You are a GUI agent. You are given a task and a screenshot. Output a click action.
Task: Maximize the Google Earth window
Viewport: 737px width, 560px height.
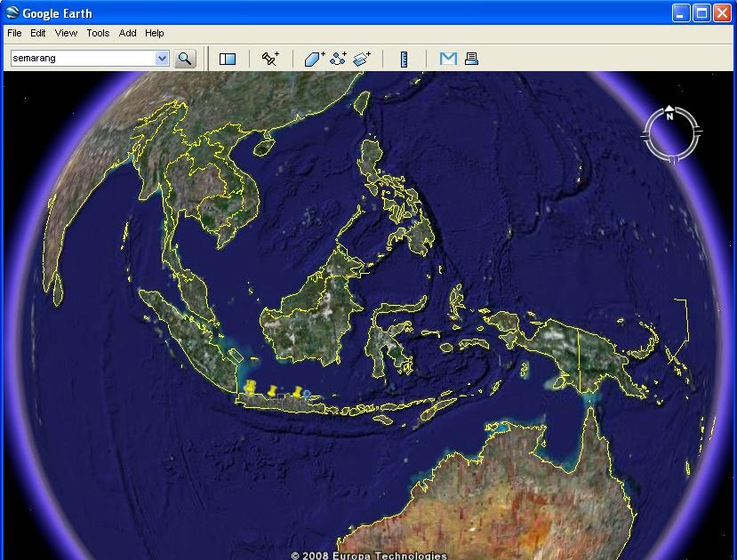point(701,13)
